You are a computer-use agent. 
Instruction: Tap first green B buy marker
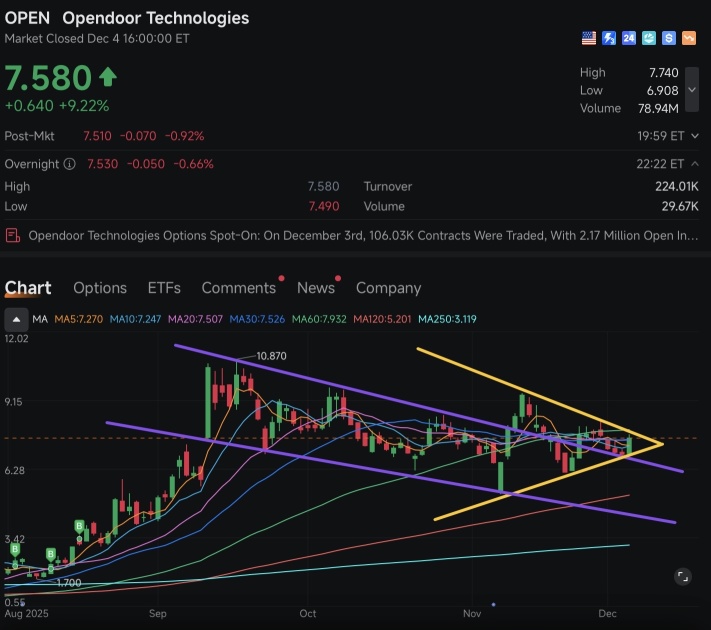point(15,550)
